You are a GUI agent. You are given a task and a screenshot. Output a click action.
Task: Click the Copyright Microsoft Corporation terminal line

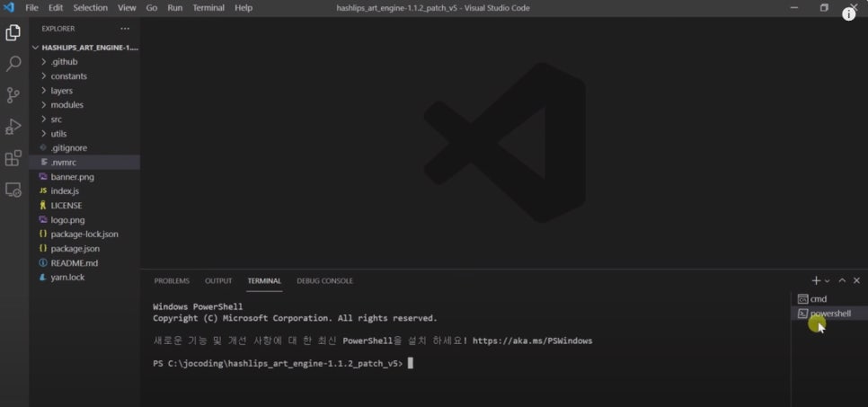tap(295, 318)
